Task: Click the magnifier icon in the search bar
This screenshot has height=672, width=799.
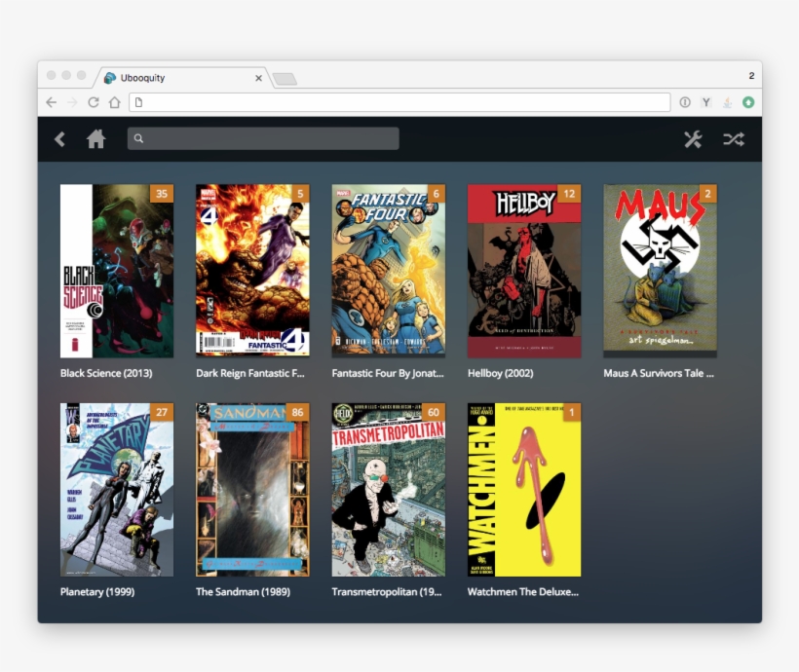Action: (x=138, y=138)
